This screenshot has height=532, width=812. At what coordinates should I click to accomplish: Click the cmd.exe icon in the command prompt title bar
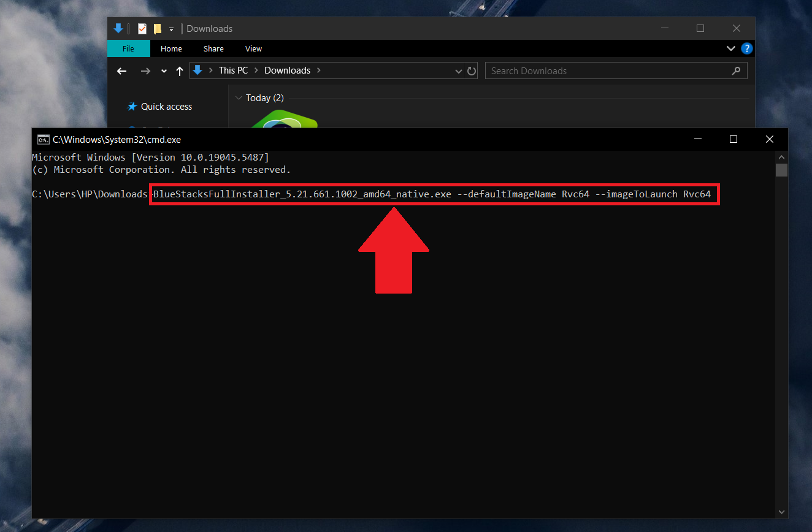pos(42,139)
